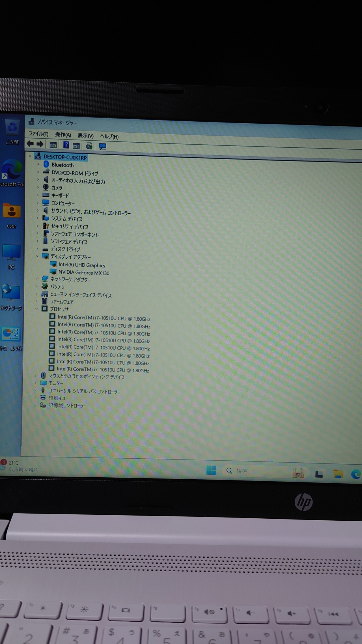Collapse the プロセッサ category

[x=36, y=309]
